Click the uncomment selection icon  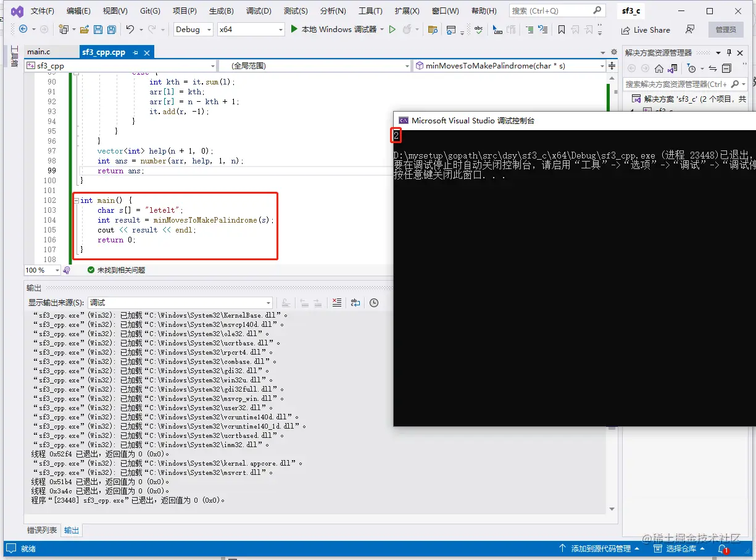tap(542, 30)
